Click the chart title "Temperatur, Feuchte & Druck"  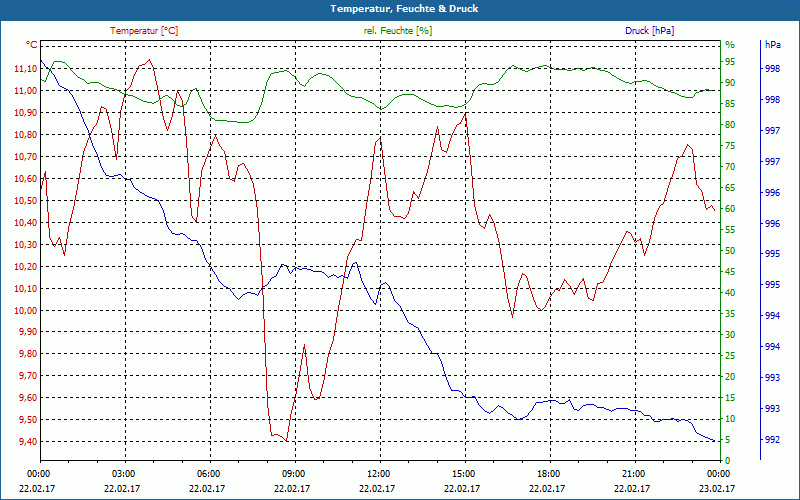point(404,9)
